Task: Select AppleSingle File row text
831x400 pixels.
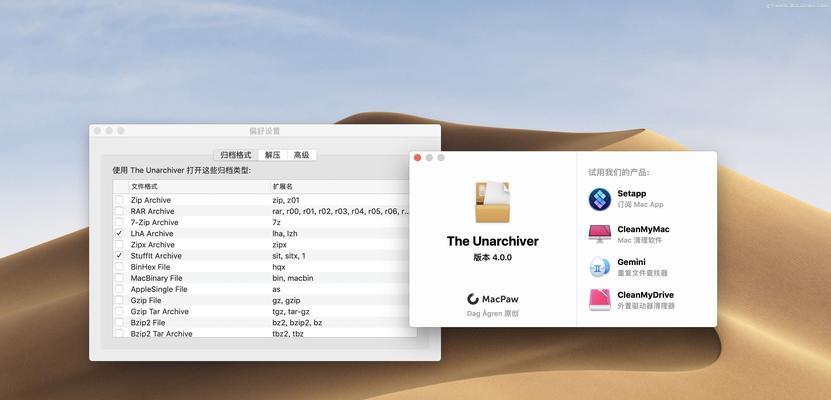Action: pyautogui.click(x=159, y=289)
